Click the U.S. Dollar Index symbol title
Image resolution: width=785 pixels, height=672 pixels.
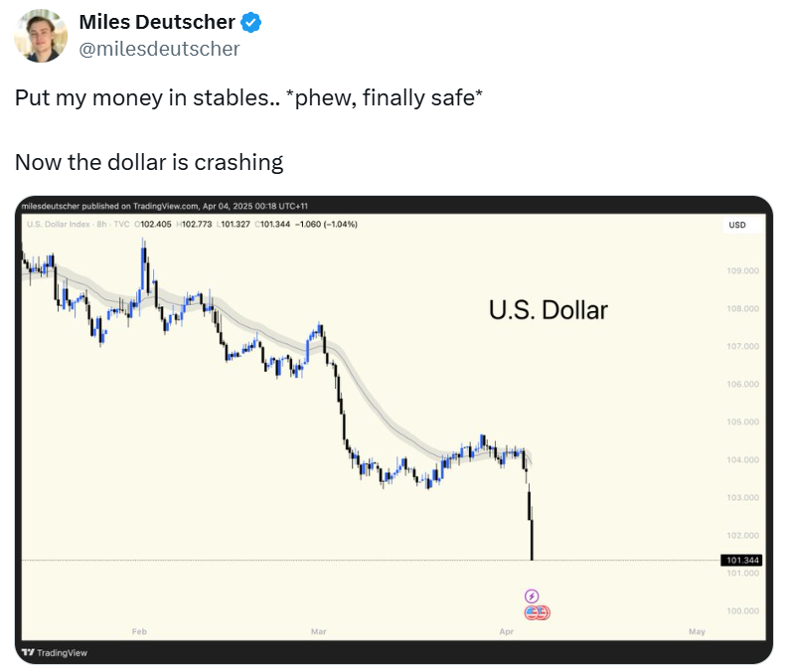(x=59, y=225)
